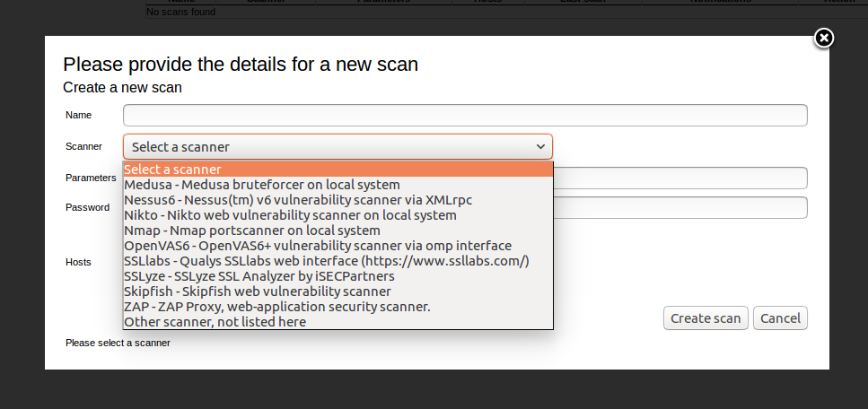Click the Name input field

(465, 115)
